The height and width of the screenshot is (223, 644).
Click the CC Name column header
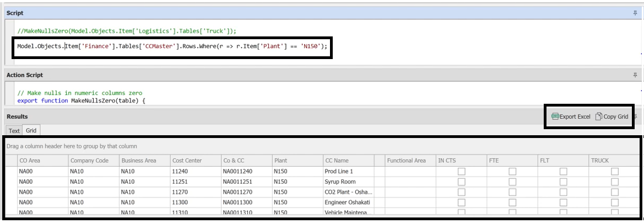337,161
